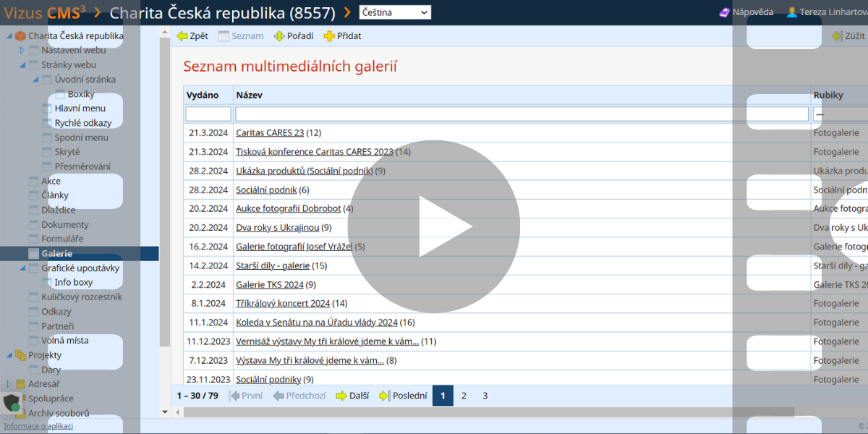868x434 pixels.
Task: Click the greyed Předchozí previous arrow icon
Action: coord(278,396)
